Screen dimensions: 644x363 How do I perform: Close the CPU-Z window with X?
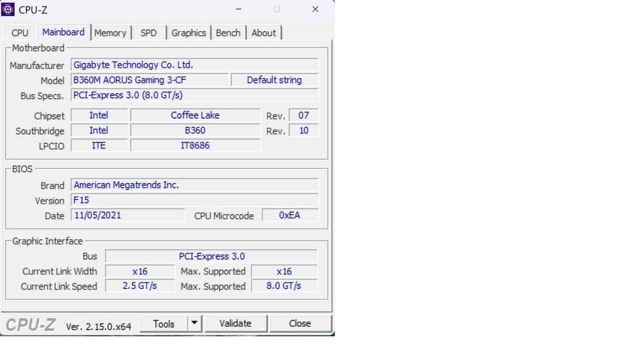pyautogui.click(x=316, y=9)
